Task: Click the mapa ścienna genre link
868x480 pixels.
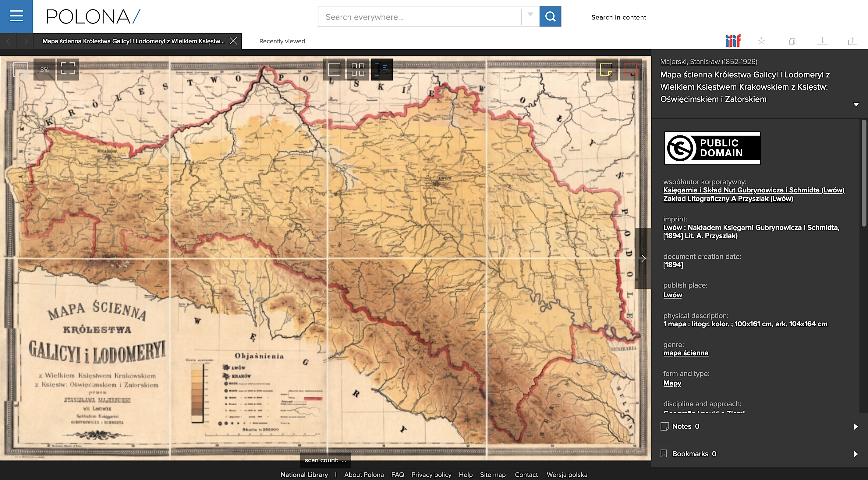Action: pos(686,353)
